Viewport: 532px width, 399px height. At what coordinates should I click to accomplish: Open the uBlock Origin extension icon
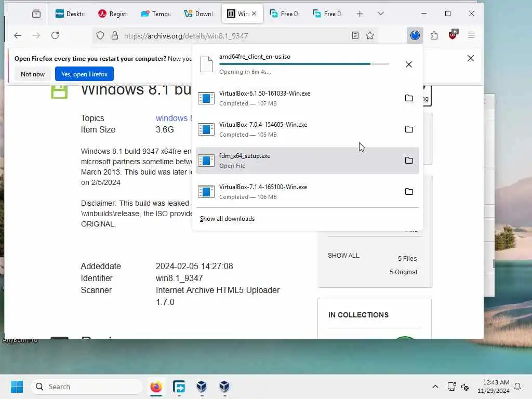453,35
